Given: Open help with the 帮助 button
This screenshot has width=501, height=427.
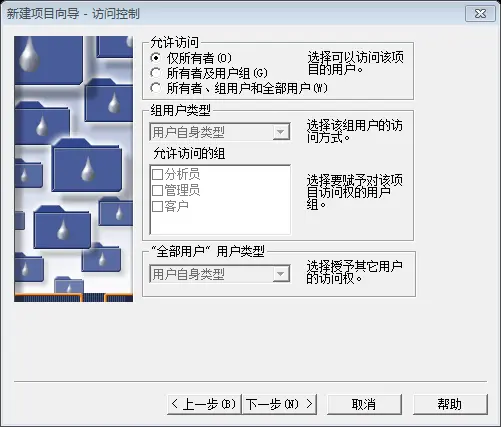Looking at the screenshot, I should (x=450, y=404).
